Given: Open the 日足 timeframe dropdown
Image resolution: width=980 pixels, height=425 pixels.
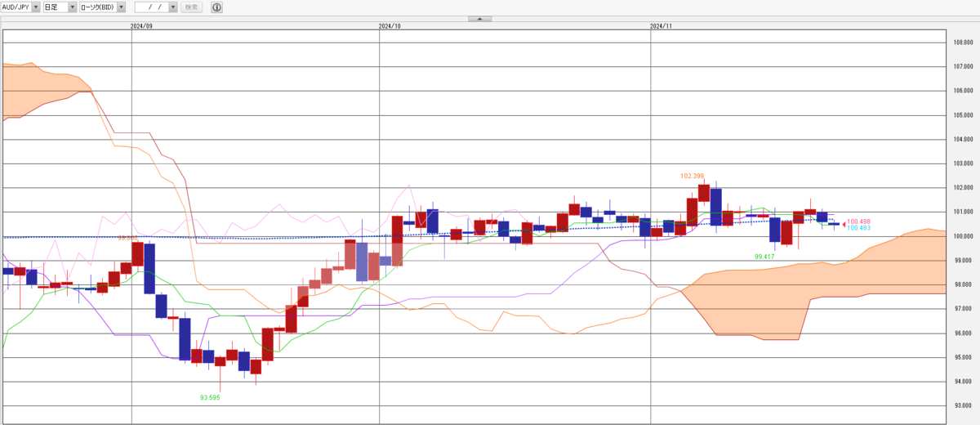Looking at the screenshot, I should (60, 7).
